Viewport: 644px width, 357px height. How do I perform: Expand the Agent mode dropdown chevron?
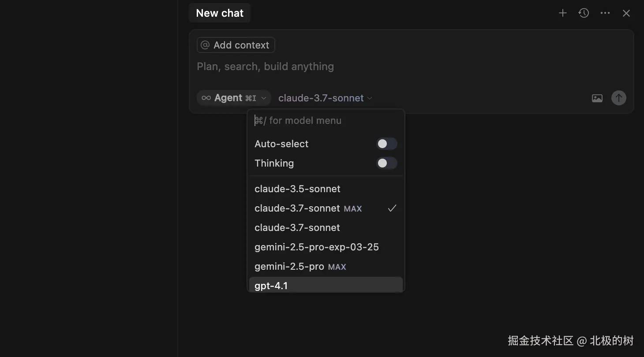[x=264, y=98]
